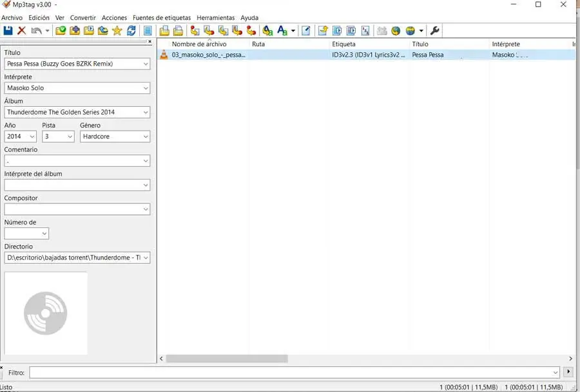Click the file list scroll right arrow

570,359
